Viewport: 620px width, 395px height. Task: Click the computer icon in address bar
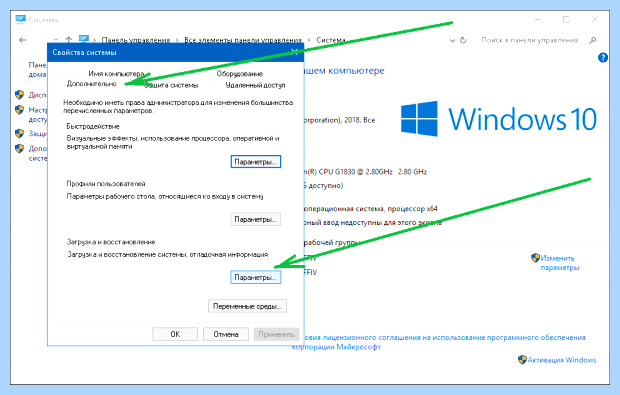pyautogui.click(x=83, y=39)
